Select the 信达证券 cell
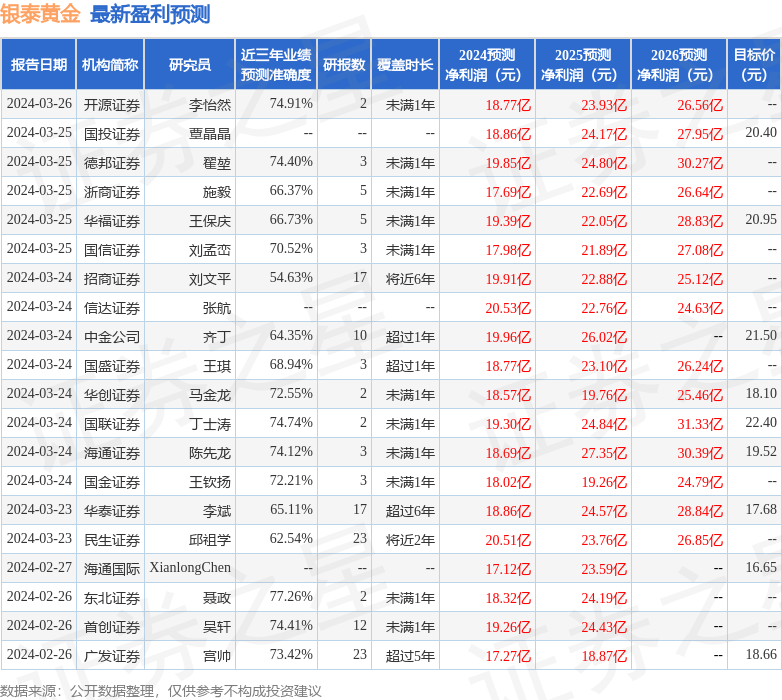This screenshot has width=782, height=700. (x=112, y=308)
